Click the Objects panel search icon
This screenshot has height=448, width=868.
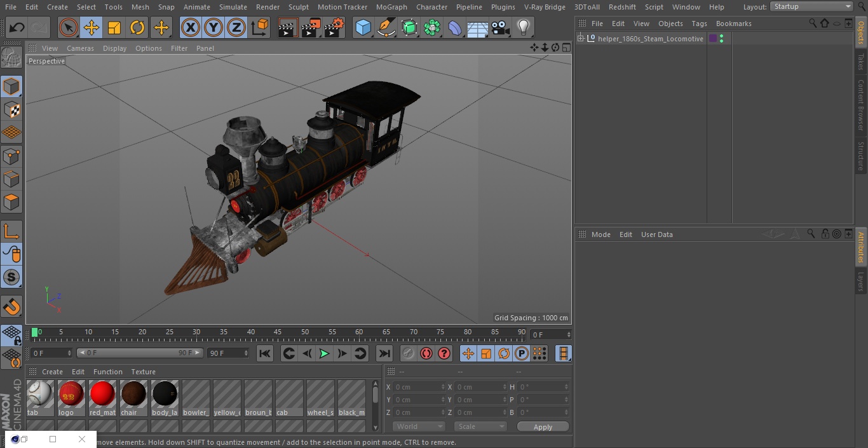click(x=813, y=23)
